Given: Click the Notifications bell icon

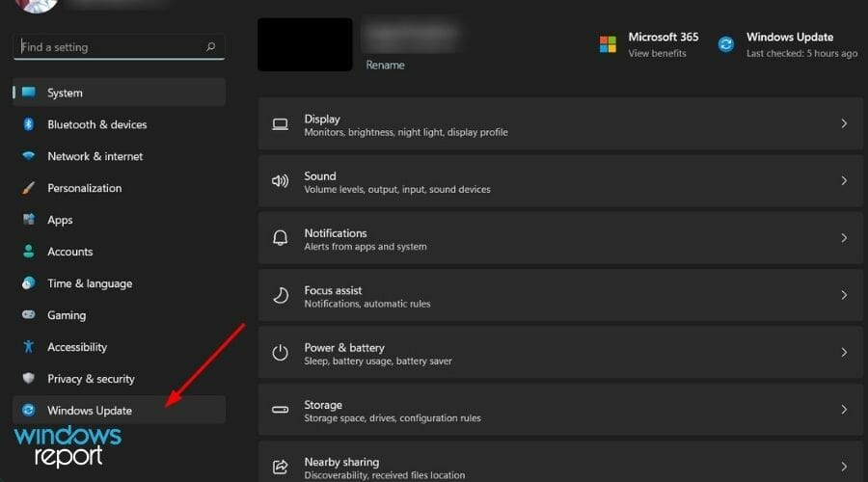Looking at the screenshot, I should [280, 238].
